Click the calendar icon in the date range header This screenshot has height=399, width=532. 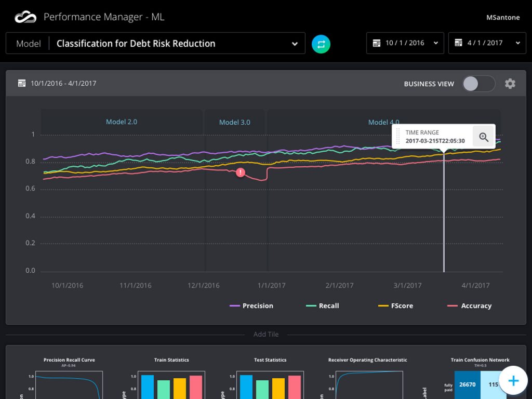point(20,83)
